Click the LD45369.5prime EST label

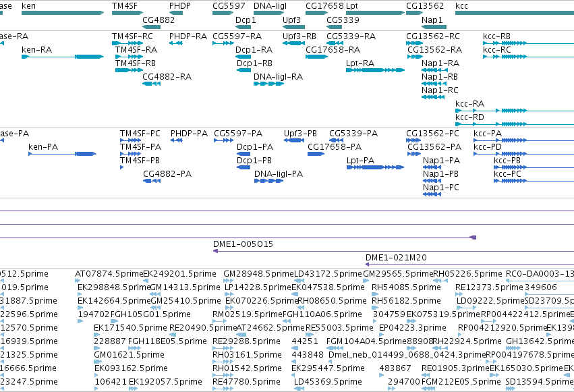pyautogui.click(x=328, y=382)
